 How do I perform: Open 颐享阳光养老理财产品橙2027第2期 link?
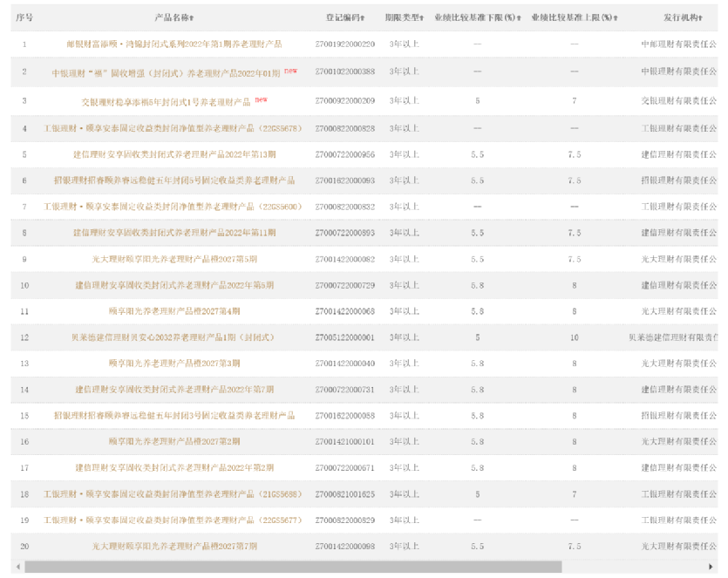(174, 441)
